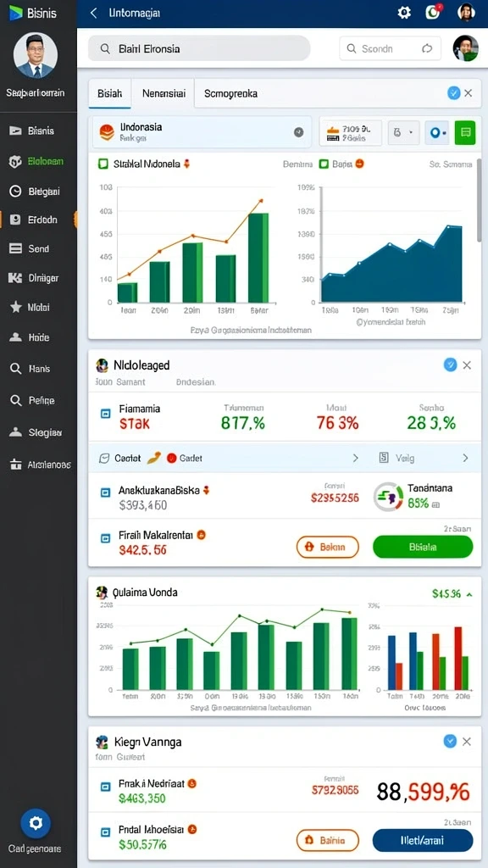Select the Nidai star in sidebar
488x868 pixels.
click(15, 307)
